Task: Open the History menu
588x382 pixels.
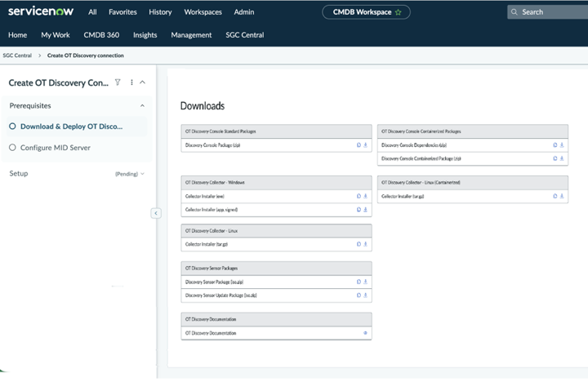Action: 160,12
